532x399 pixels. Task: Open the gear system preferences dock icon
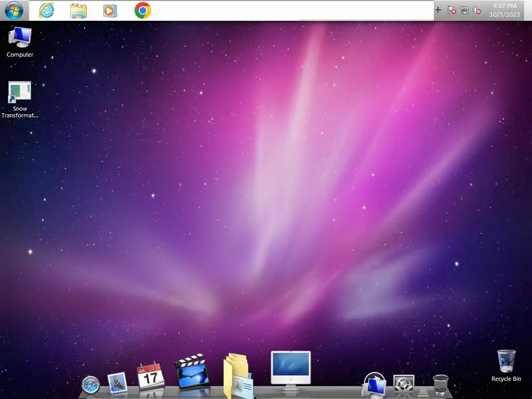(404, 384)
